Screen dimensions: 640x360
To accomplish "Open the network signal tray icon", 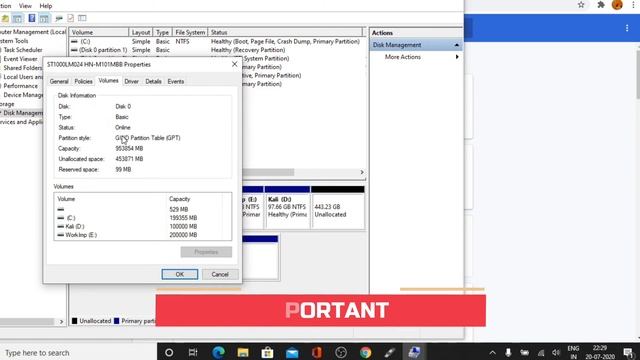I will pos(541,353).
